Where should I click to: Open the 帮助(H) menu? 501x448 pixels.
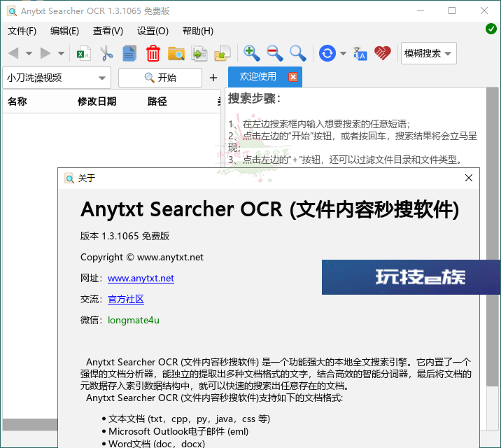[x=198, y=31]
